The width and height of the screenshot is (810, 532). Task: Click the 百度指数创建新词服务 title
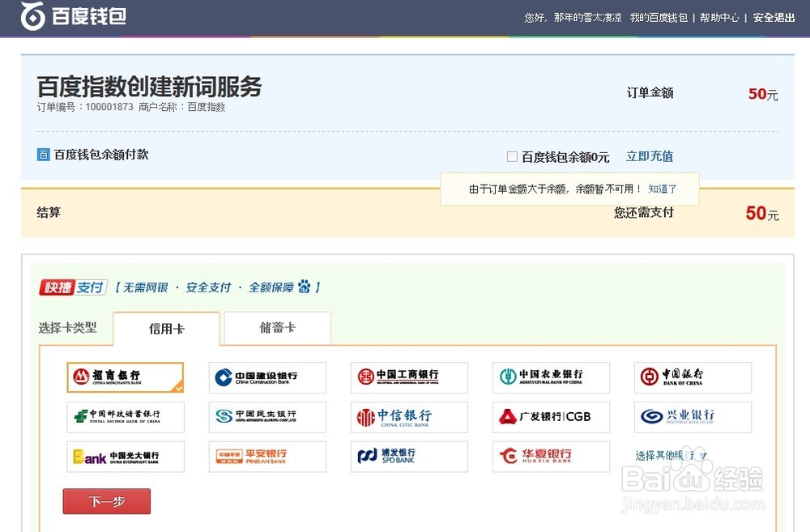(149, 87)
